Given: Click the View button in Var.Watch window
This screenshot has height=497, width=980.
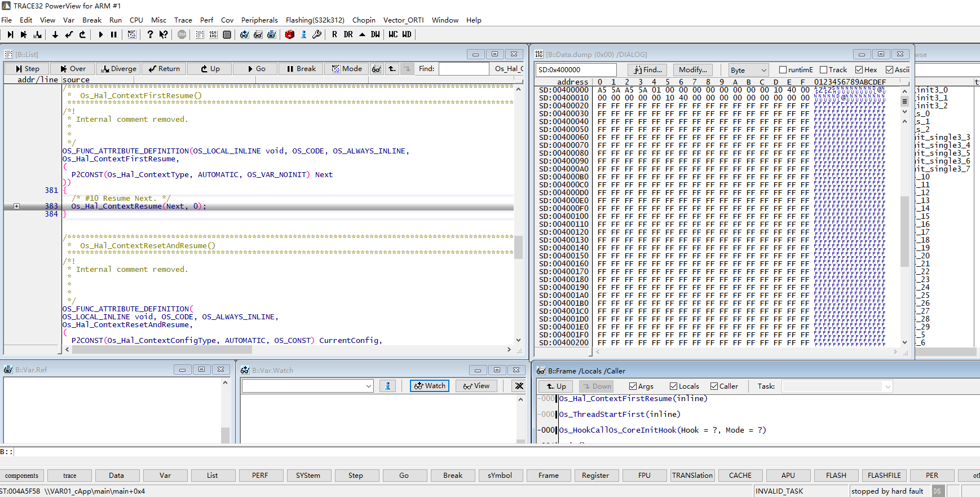Looking at the screenshot, I should pos(476,386).
